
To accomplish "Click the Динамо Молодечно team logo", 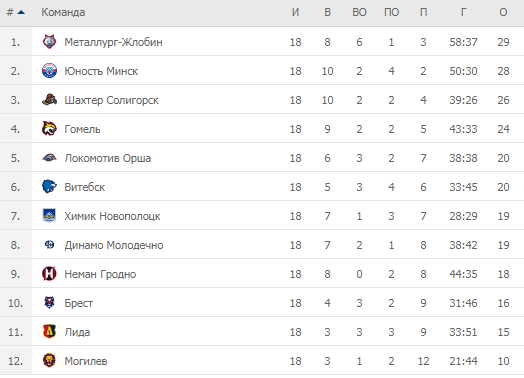I will click(x=49, y=245).
